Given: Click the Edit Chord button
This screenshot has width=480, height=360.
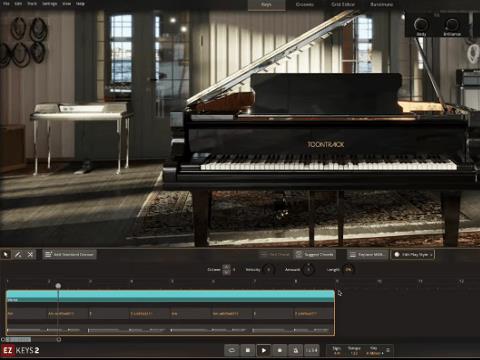Looking at the screenshot, I should coord(275,255).
